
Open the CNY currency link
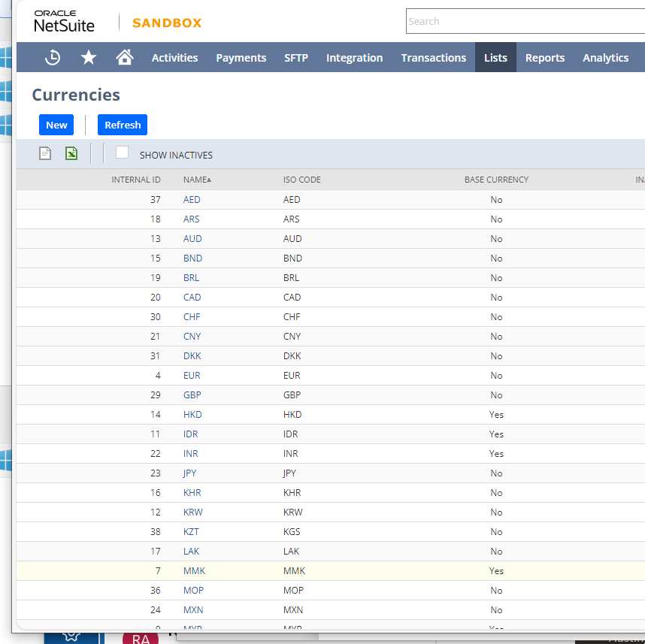(x=192, y=337)
